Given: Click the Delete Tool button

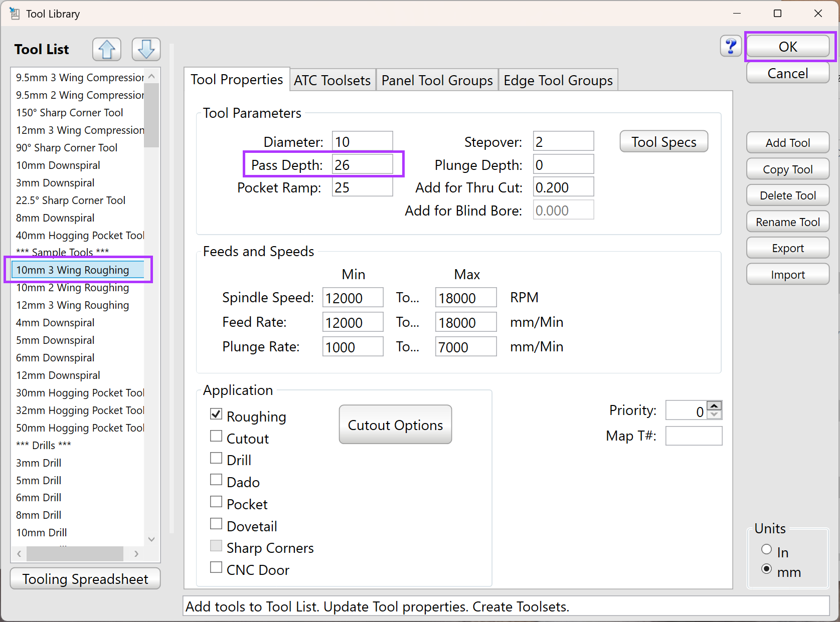Looking at the screenshot, I should pos(787,195).
